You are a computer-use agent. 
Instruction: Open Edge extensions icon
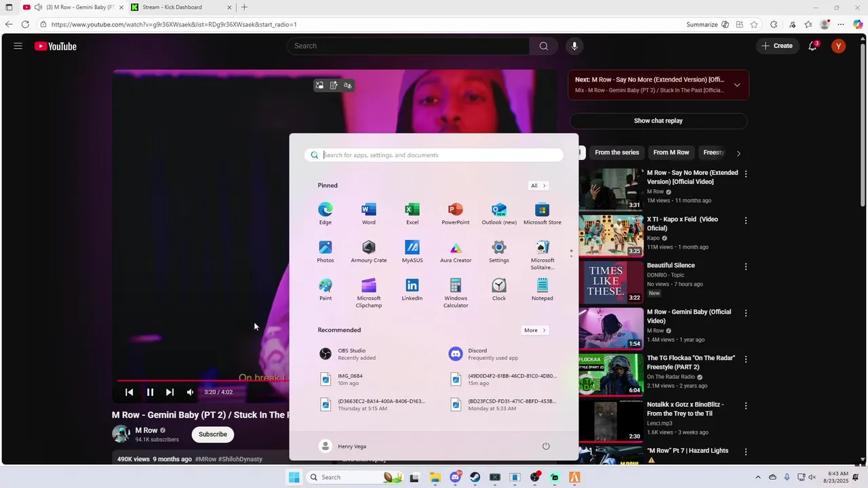pos(774,24)
